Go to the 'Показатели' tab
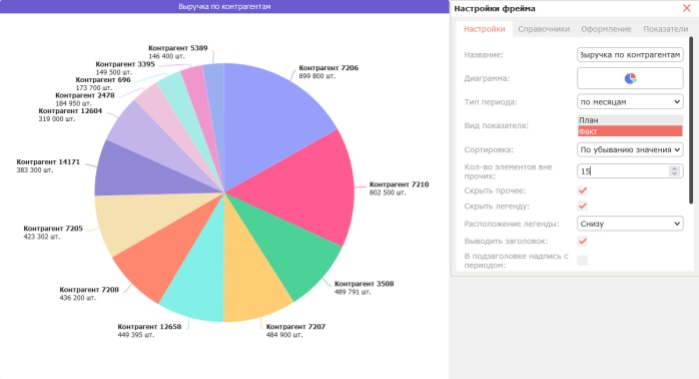Image resolution: width=699 pixels, height=379 pixels. [666, 29]
